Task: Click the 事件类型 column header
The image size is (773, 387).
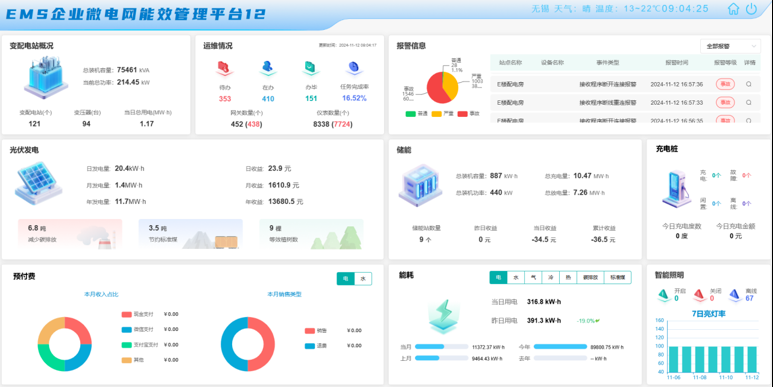Action: (607, 63)
